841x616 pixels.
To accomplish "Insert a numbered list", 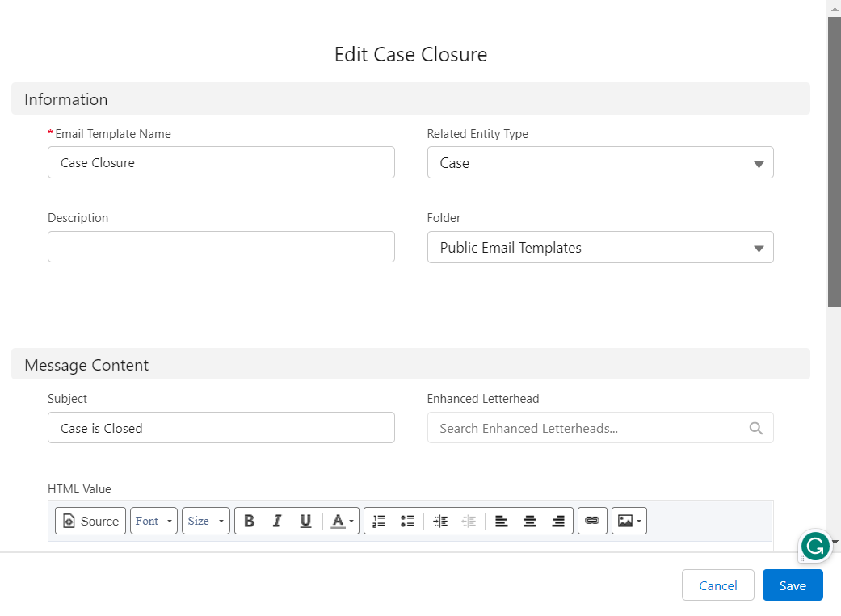I will tap(379, 521).
